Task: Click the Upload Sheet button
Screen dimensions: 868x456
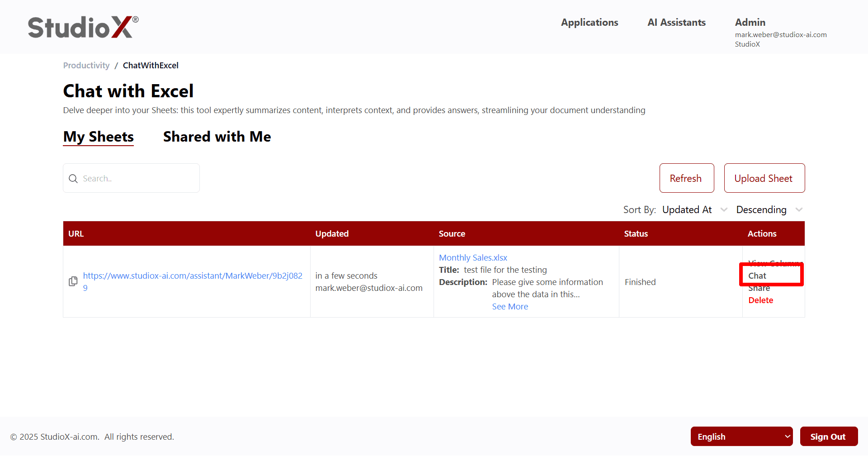Action: pos(764,178)
